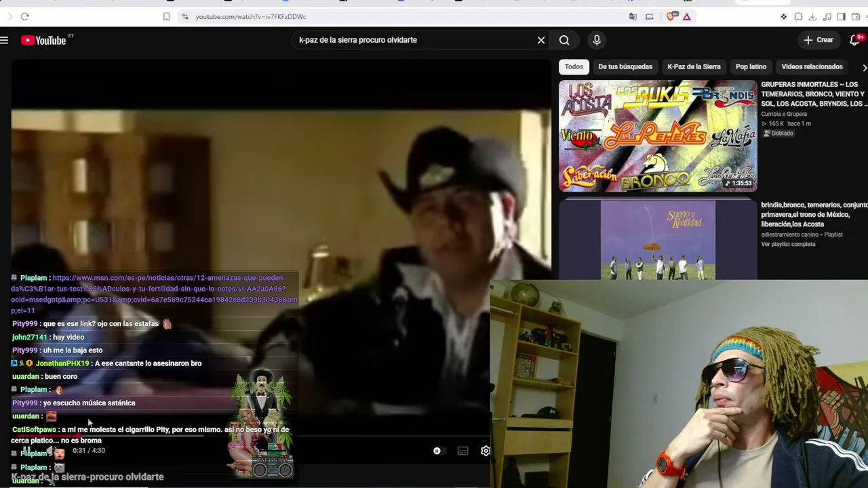Image resolution: width=868 pixels, height=488 pixels.
Task: Click the translate page icon
Action: (x=633, y=16)
